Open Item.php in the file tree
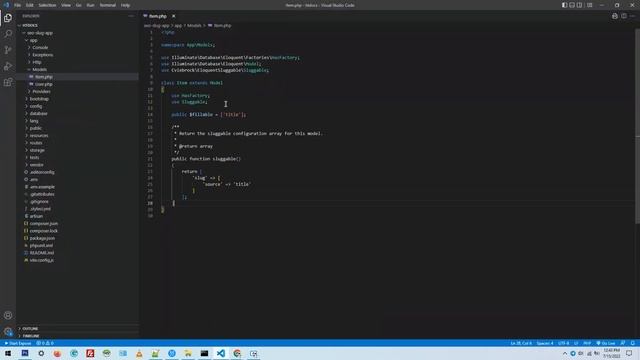The height and width of the screenshot is (360, 640). pyautogui.click(x=44, y=77)
